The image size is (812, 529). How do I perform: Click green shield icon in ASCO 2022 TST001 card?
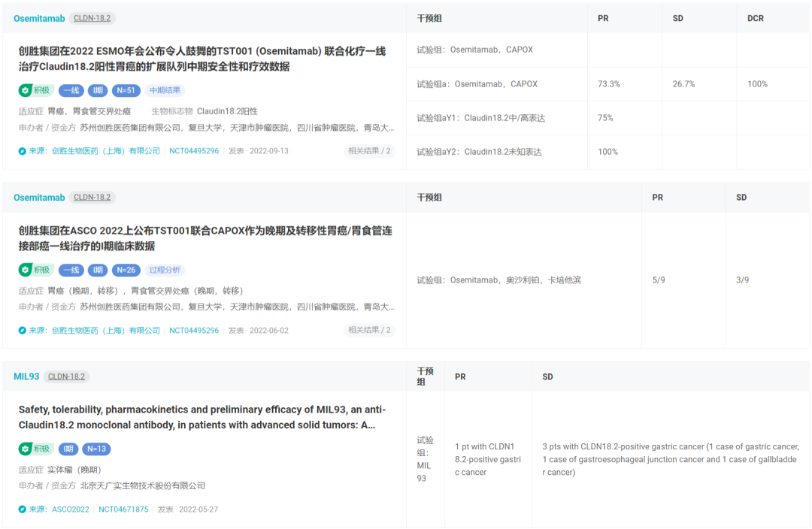[x=26, y=270]
